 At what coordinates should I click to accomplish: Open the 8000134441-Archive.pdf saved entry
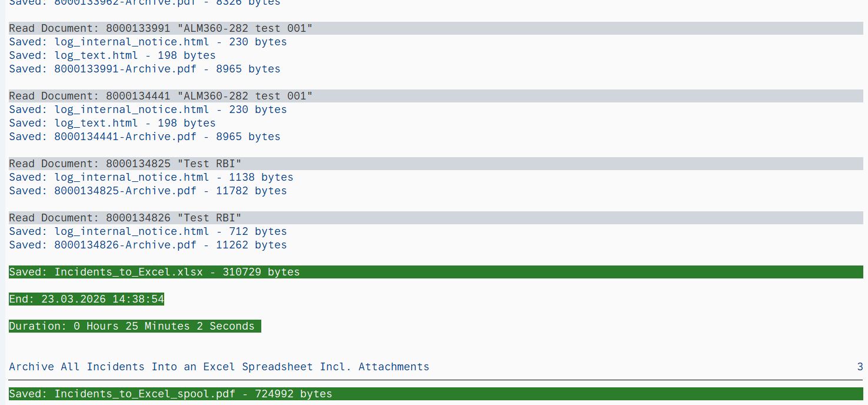tap(125, 137)
